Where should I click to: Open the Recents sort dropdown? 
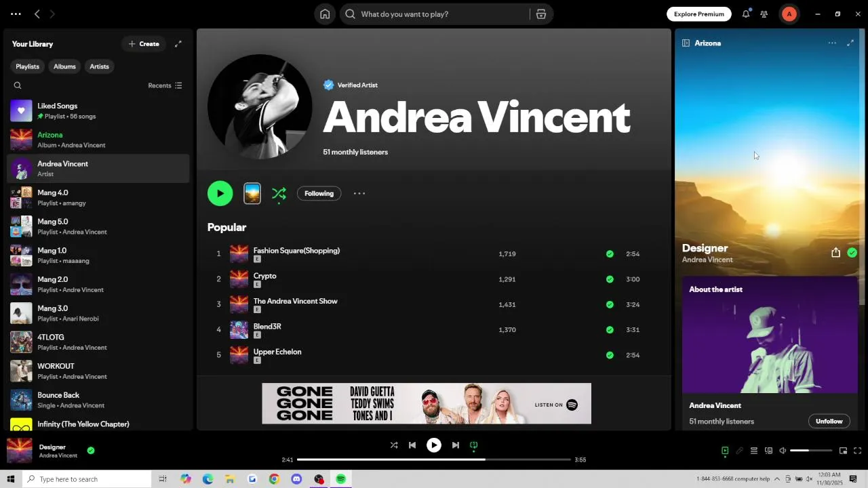point(165,85)
